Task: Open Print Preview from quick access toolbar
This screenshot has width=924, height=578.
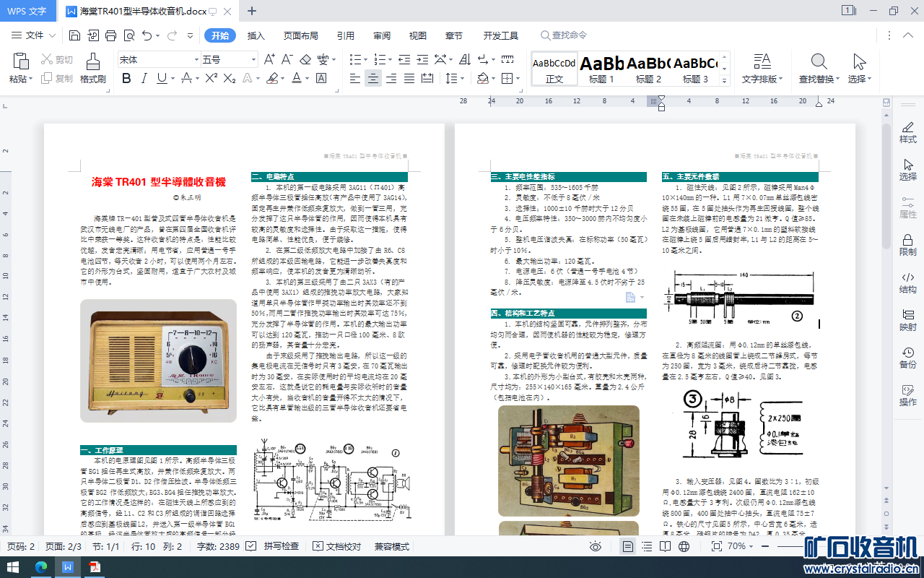Action: coord(128,35)
